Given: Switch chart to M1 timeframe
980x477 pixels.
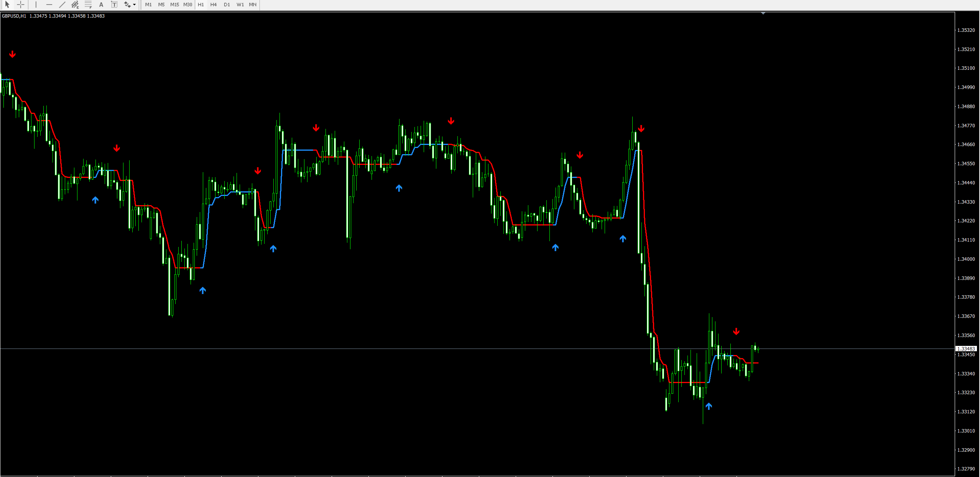Looking at the screenshot, I should pos(148,5).
